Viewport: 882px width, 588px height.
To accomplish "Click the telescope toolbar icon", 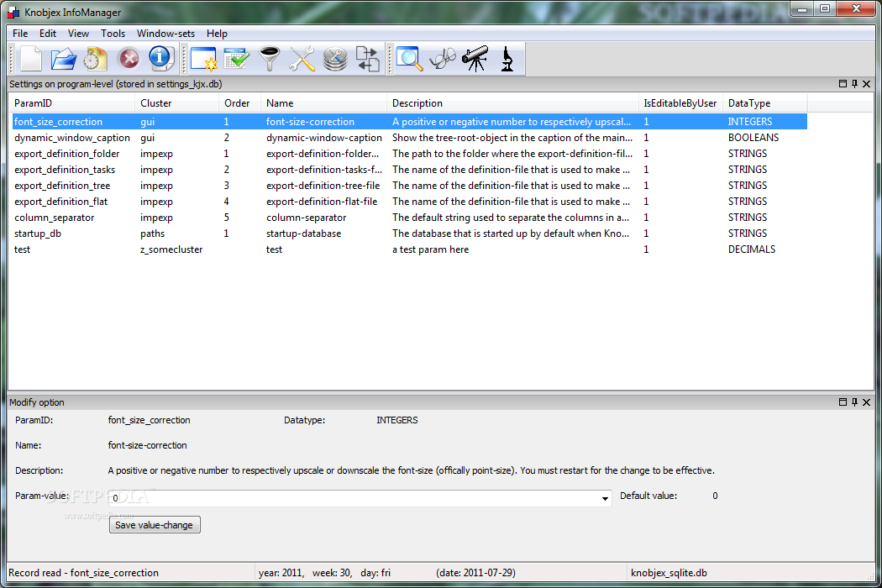I will (475, 59).
